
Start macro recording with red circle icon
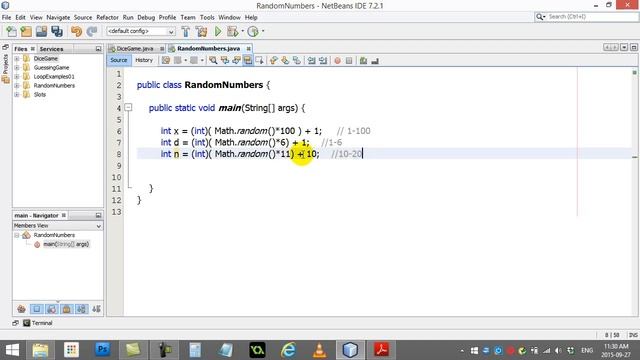338,61
